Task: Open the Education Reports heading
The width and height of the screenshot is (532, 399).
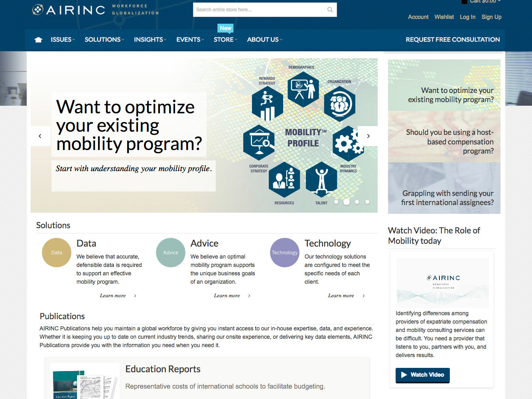Action: (163, 369)
